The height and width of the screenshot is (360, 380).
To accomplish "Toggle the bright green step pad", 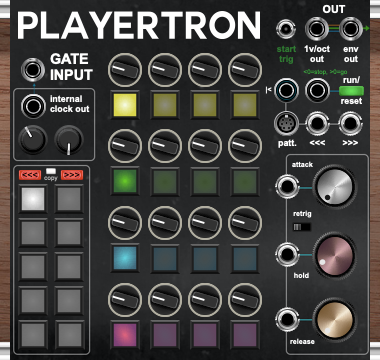I will [125, 181].
